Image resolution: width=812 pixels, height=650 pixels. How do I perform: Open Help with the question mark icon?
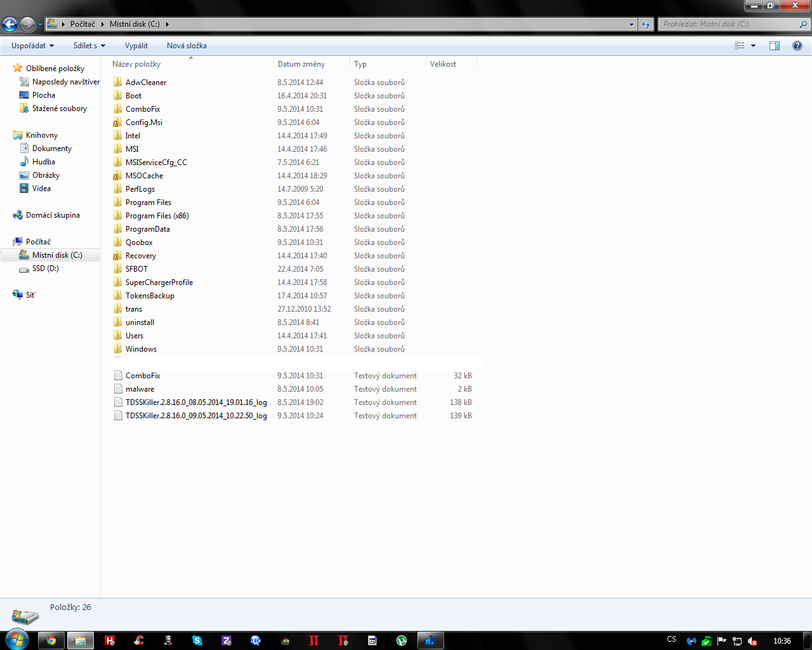coord(797,46)
